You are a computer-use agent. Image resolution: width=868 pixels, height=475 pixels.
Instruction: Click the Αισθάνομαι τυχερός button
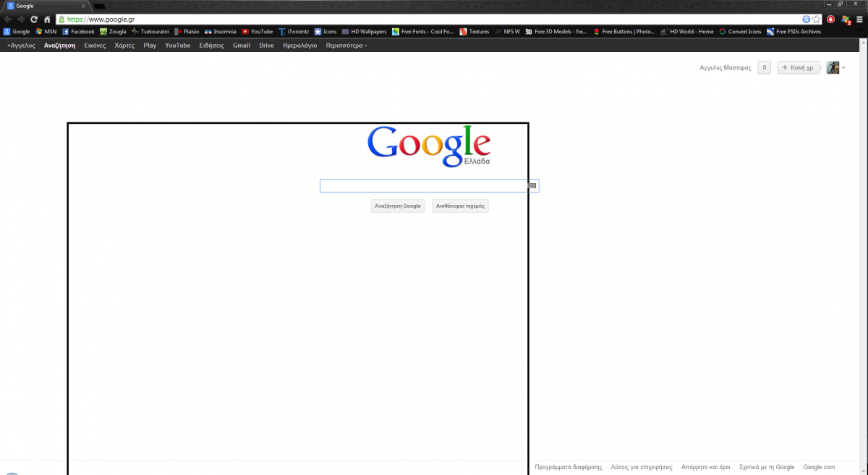point(460,206)
